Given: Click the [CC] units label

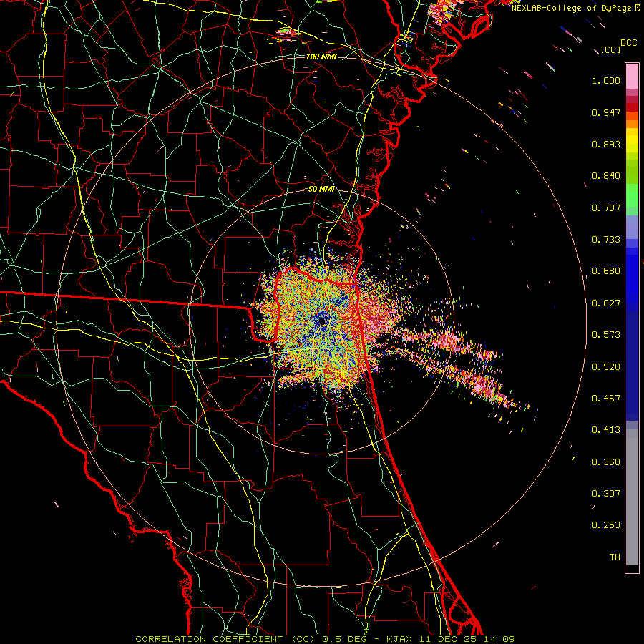Looking at the screenshot, I should pyautogui.click(x=611, y=49).
